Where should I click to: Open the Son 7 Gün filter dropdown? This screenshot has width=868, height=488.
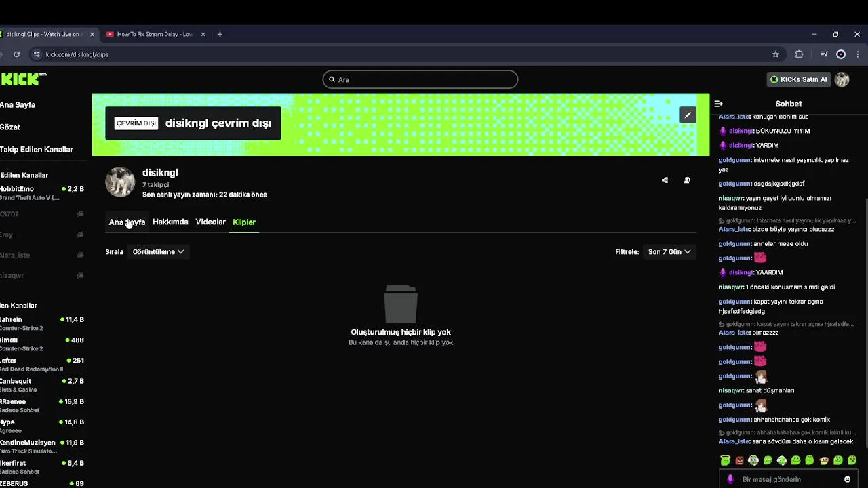click(x=669, y=251)
